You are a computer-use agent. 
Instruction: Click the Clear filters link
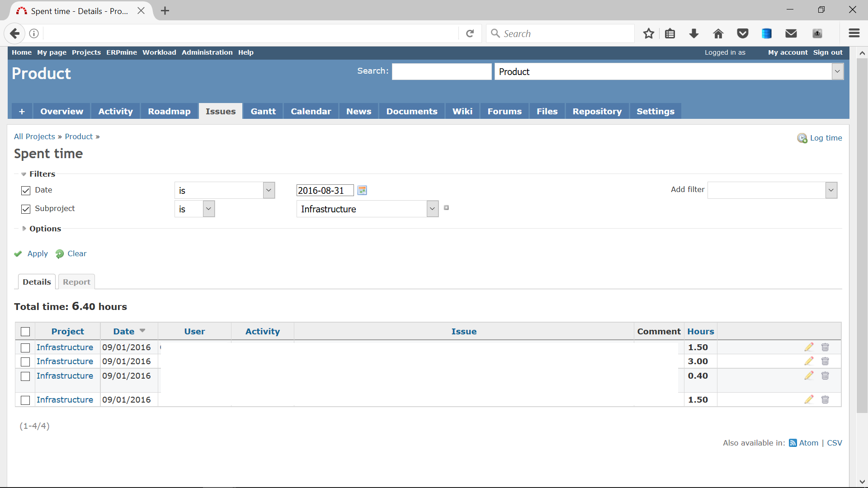pos(77,254)
